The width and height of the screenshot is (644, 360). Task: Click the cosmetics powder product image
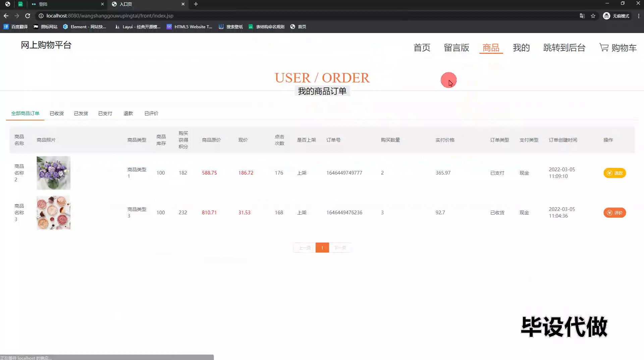tap(53, 213)
